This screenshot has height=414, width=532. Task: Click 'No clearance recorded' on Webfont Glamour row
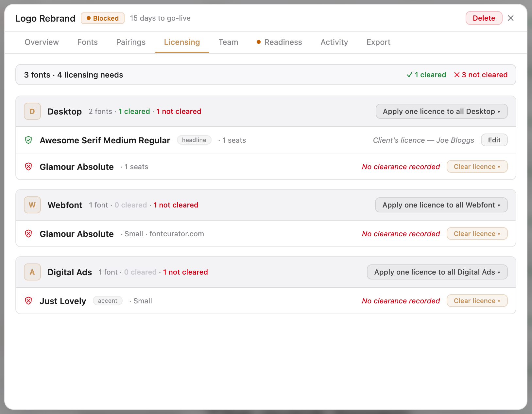click(x=401, y=234)
